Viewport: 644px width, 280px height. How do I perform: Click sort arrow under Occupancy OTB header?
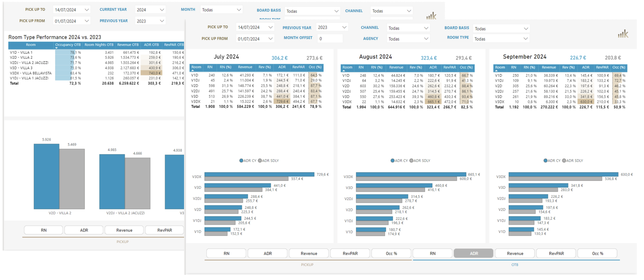pyautogui.click(x=56, y=48)
